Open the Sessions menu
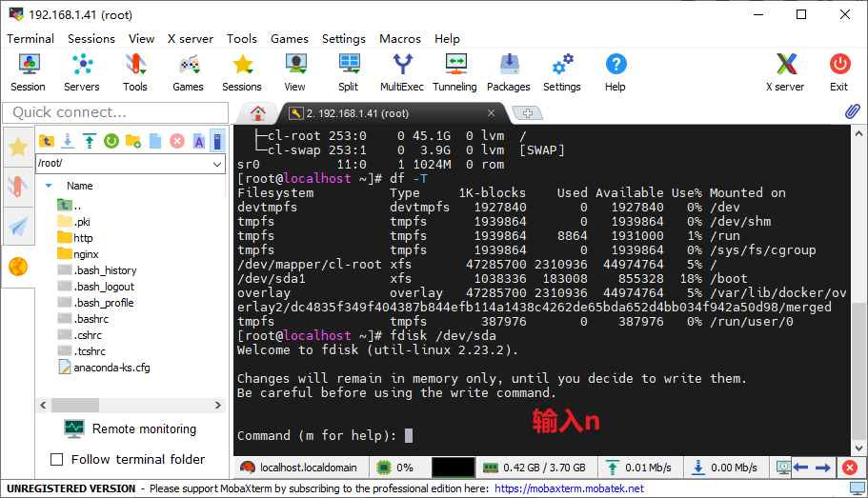The image size is (868, 498). (91, 39)
